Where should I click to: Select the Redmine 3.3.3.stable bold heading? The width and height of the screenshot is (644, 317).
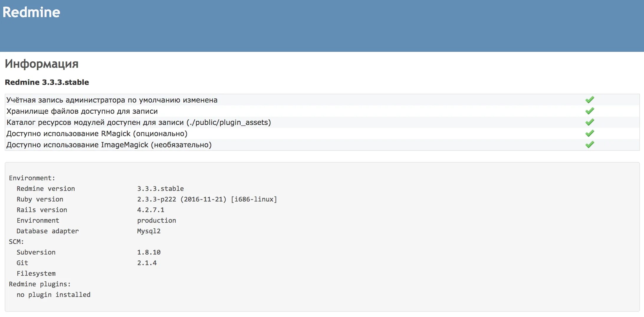47,82
